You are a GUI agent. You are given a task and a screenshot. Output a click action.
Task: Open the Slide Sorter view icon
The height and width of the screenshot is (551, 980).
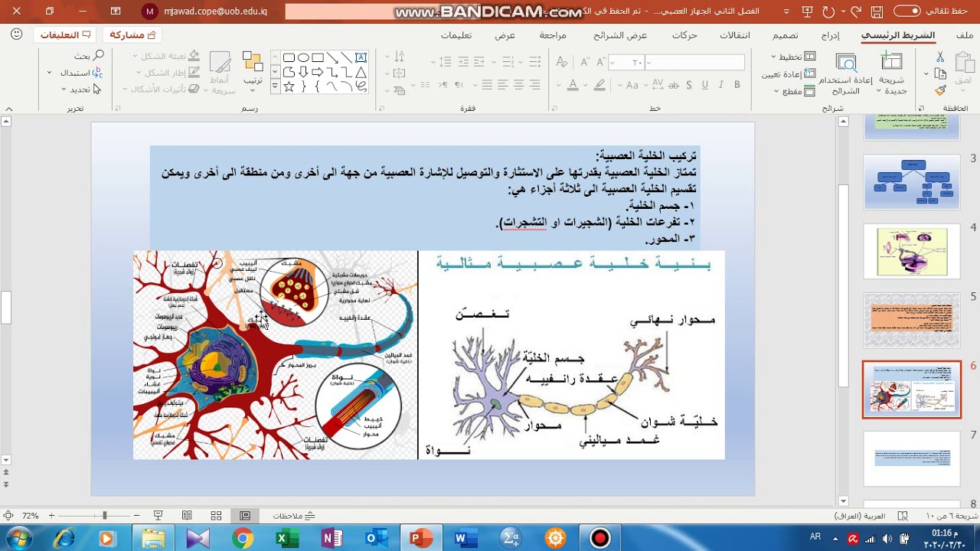[216, 516]
